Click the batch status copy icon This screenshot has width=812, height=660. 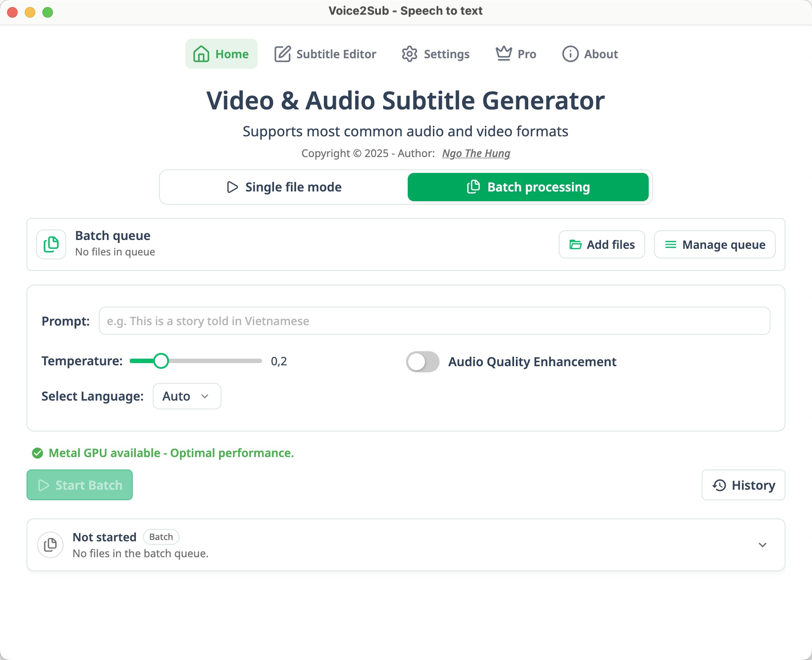pos(50,545)
